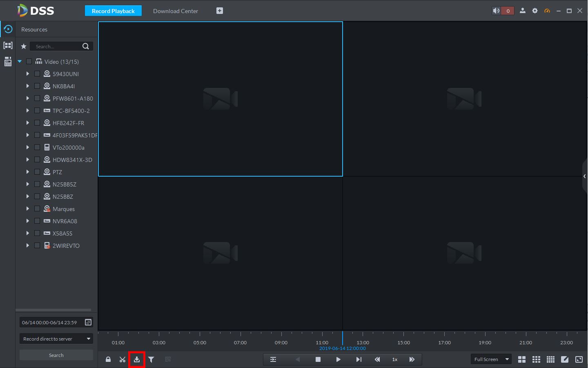Image resolution: width=588 pixels, height=368 pixels.
Task: Open the Record direct to server dropdown
Action: click(56, 339)
